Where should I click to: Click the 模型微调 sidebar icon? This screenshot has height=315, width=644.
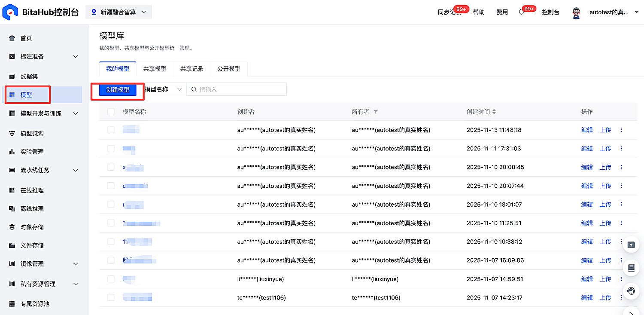pyautogui.click(x=12, y=134)
